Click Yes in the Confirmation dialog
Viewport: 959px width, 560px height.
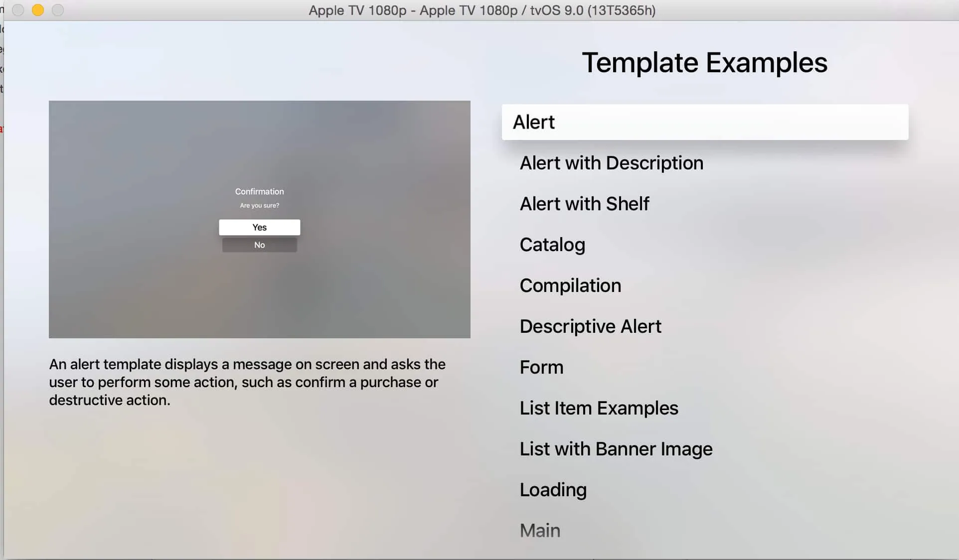coord(259,227)
